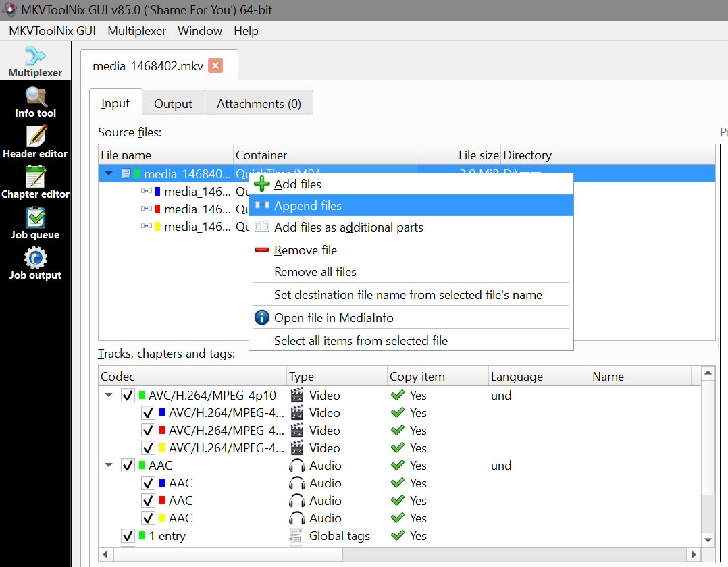Collapse the AAC audio track group

pyautogui.click(x=109, y=465)
